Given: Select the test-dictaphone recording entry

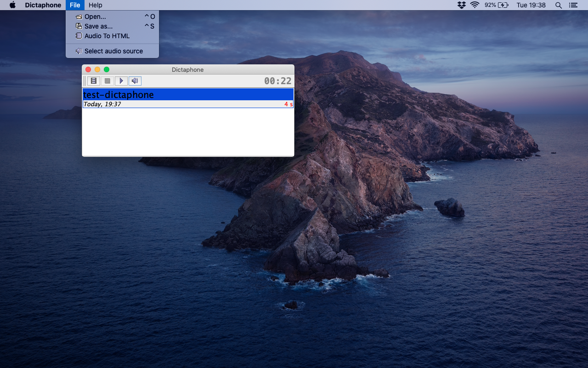Looking at the screenshot, I should [188, 95].
